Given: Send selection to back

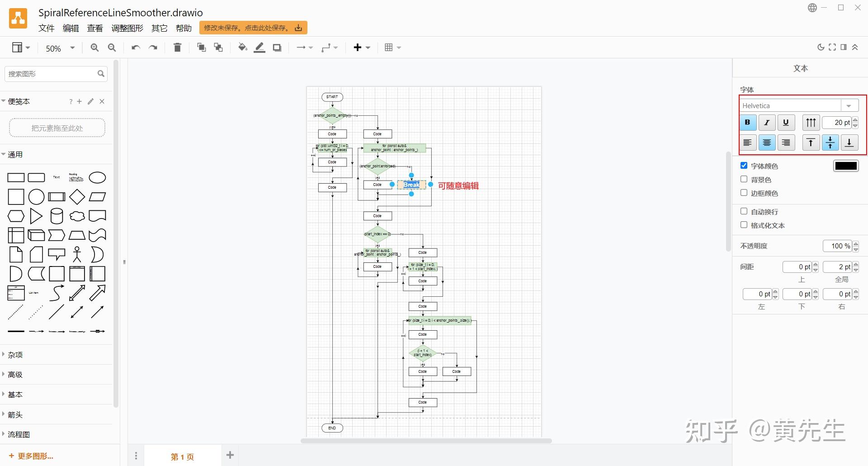Looking at the screenshot, I should tap(218, 48).
